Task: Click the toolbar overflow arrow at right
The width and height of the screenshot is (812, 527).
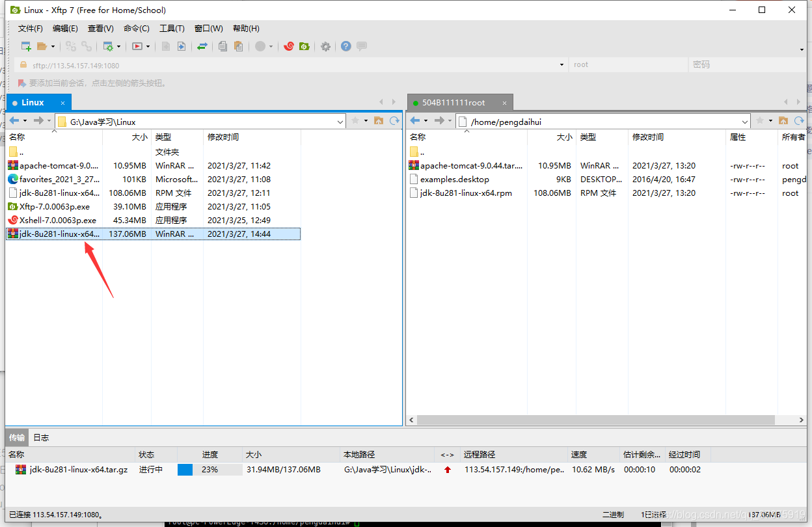Action: [x=802, y=49]
